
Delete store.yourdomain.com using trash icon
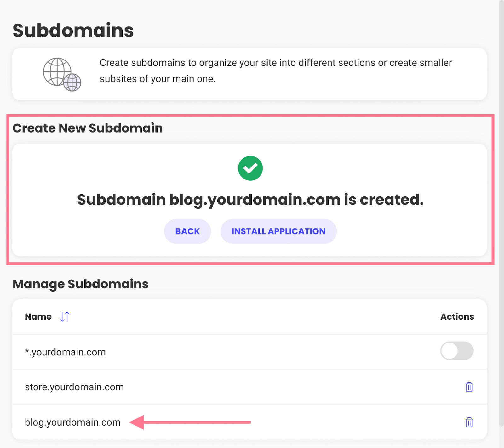tap(469, 387)
